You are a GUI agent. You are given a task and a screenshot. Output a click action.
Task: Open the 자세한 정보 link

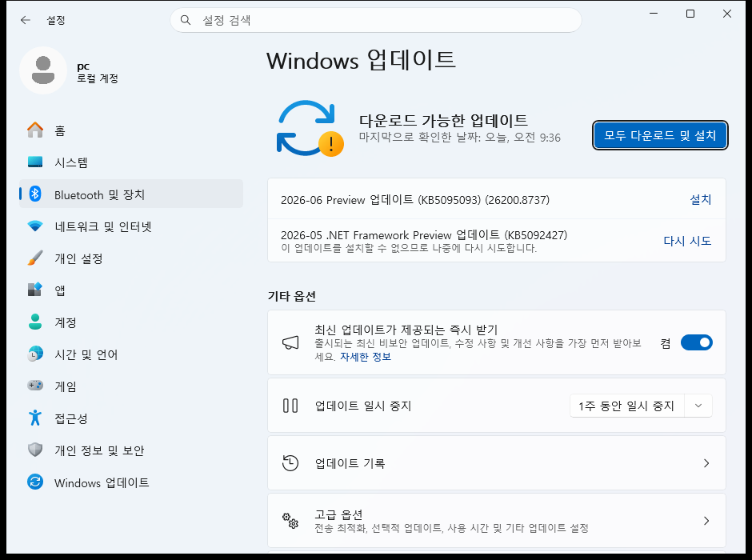(366, 357)
